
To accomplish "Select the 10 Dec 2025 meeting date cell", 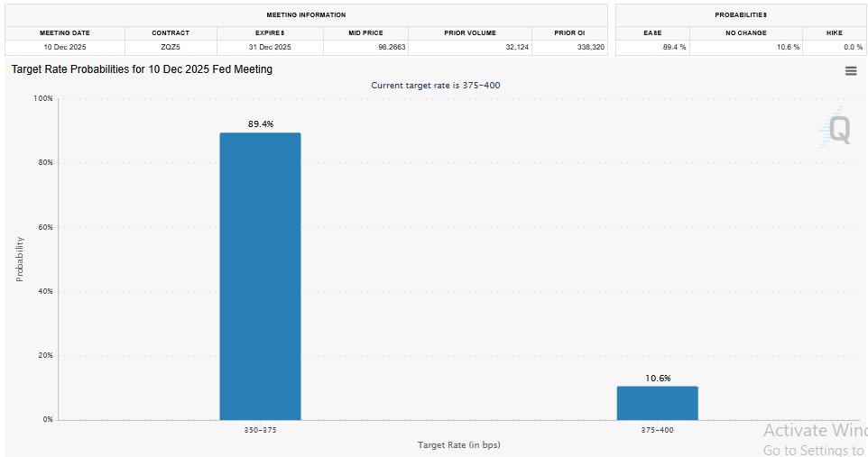I will pyautogui.click(x=65, y=47).
